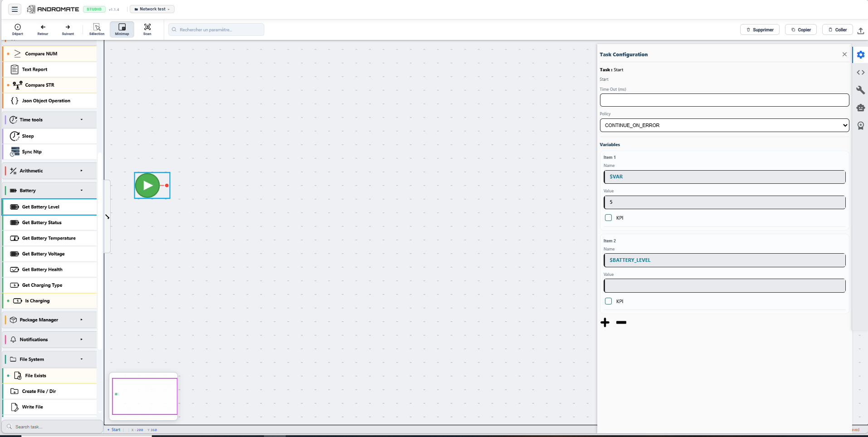
Task: Click the red output connector of Start node
Action: [167, 185]
